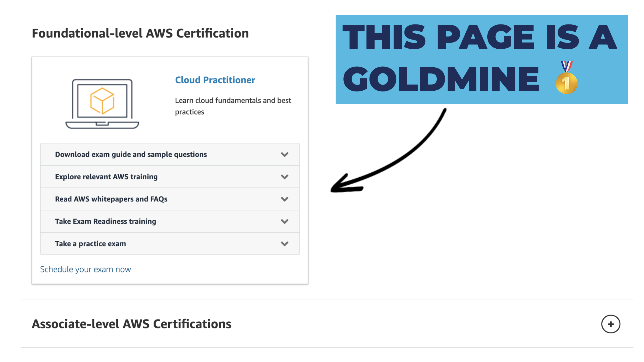Click 'Schedule your exam now'
This screenshot has height=362, width=644.
pos(85,269)
